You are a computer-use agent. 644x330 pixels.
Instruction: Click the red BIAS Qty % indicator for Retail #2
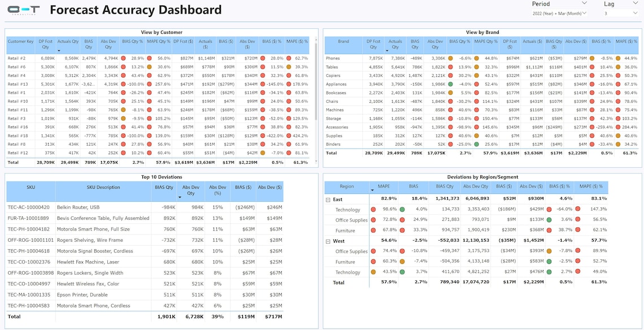pos(124,58)
